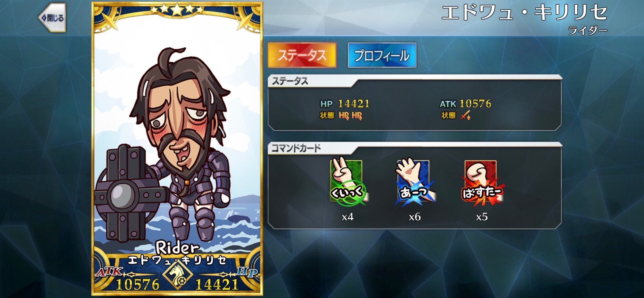
Task: Tap the five-star rarity on card
Action: tap(177, 10)
